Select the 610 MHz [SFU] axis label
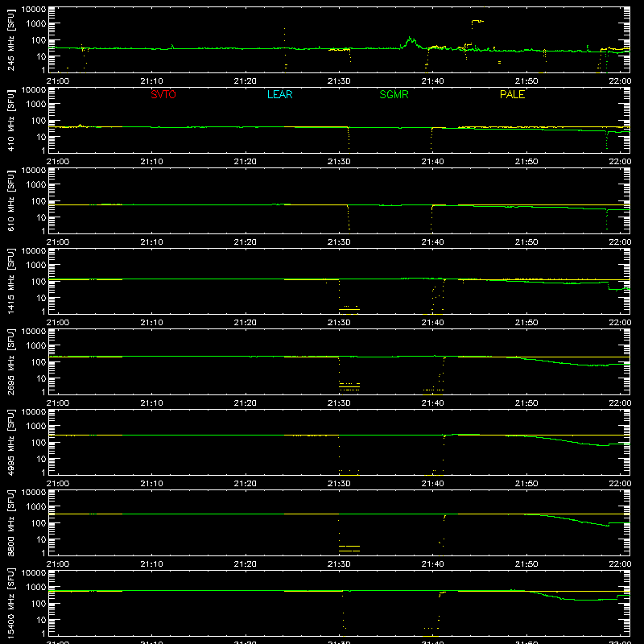 click(10, 200)
